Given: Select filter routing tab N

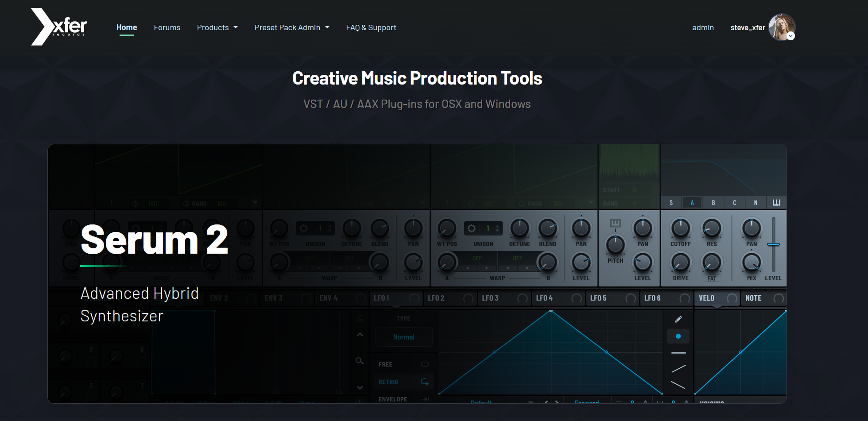Looking at the screenshot, I should point(756,203).
